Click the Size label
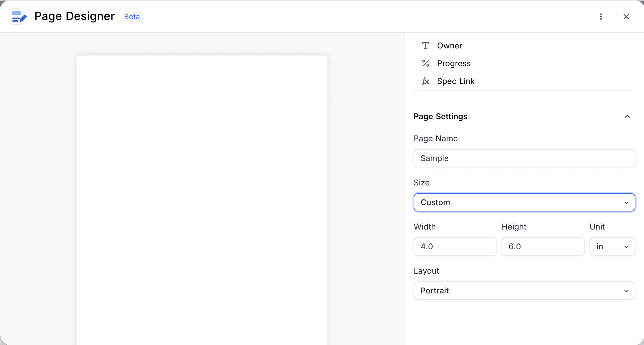Screen dimensions: 644x345 pyautogui.click(x=422, y=183)
